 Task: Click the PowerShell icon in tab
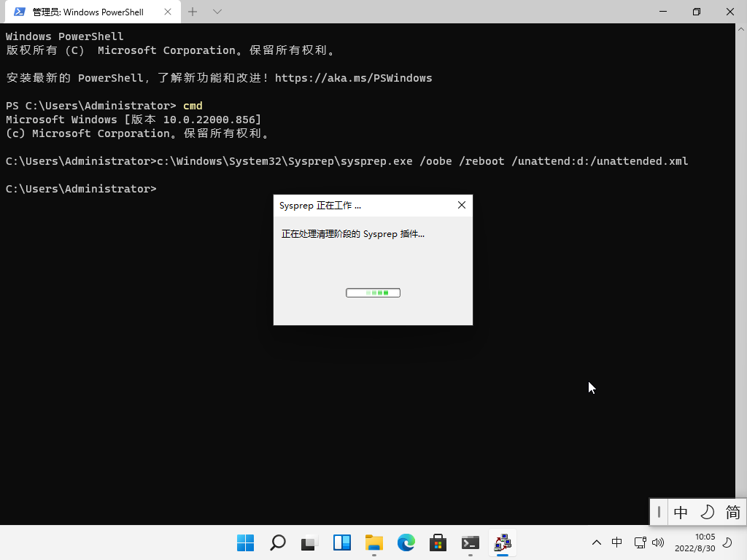click(x=20, y=12)
